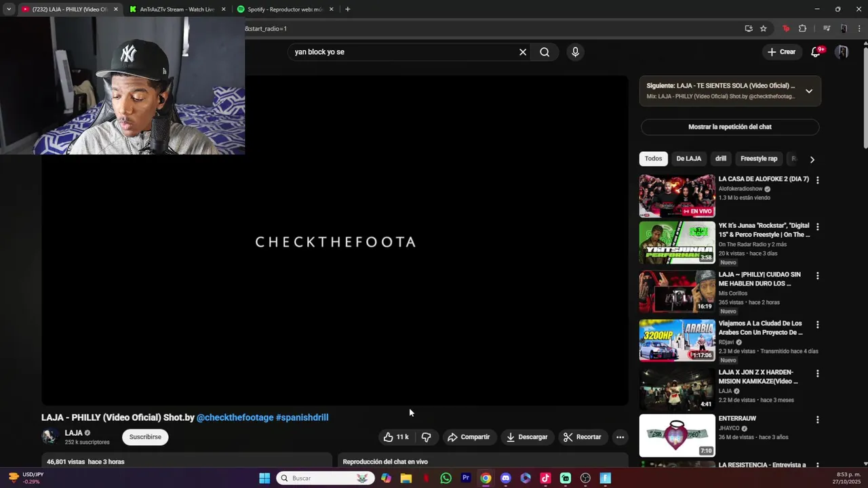Open File Explorer from the taskbar

(x=406, y=478)
